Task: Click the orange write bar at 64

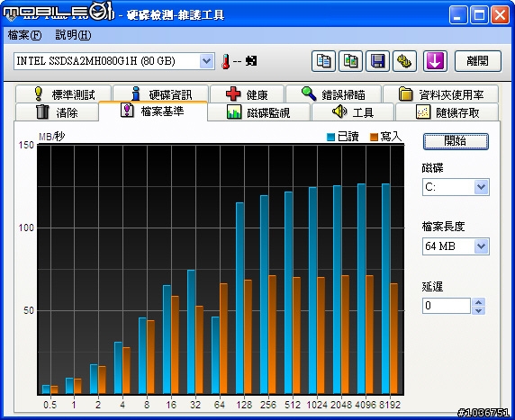Action: [x=223, y=339]
